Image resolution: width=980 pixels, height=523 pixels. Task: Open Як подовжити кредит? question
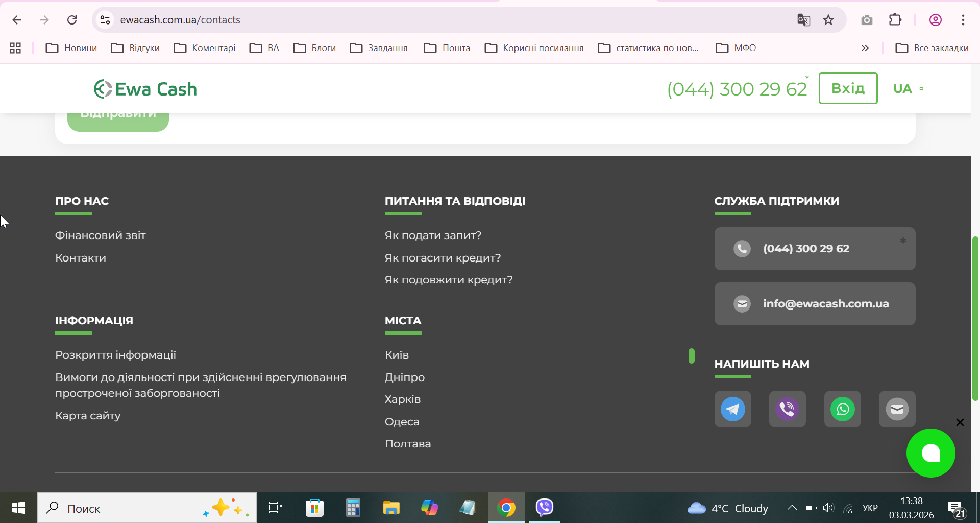point(449,280)
